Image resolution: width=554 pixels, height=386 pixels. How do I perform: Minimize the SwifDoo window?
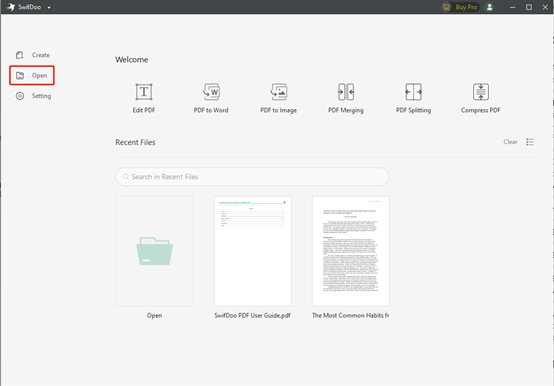click(512, 7)
